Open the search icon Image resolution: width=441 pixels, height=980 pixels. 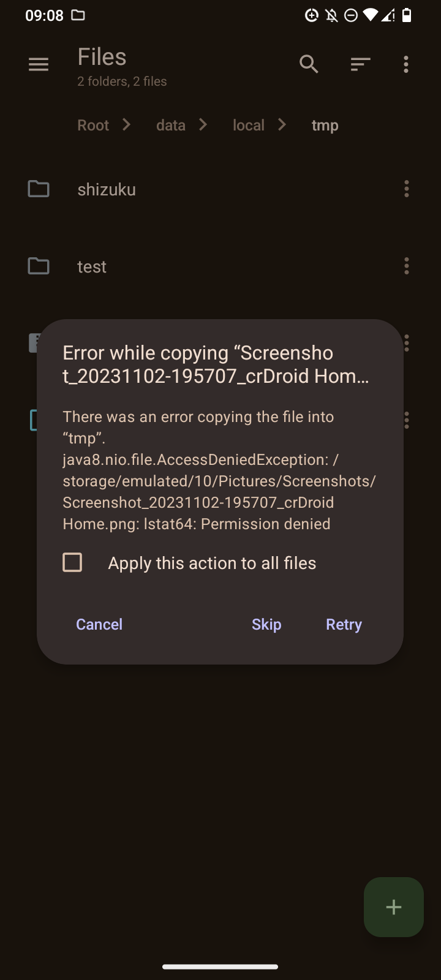[309, 64]
